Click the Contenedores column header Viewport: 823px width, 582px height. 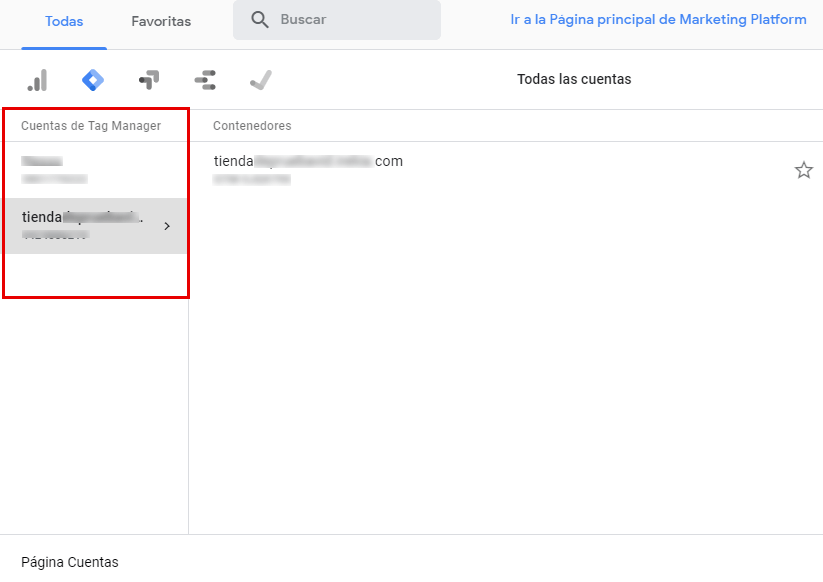(252, 126)
